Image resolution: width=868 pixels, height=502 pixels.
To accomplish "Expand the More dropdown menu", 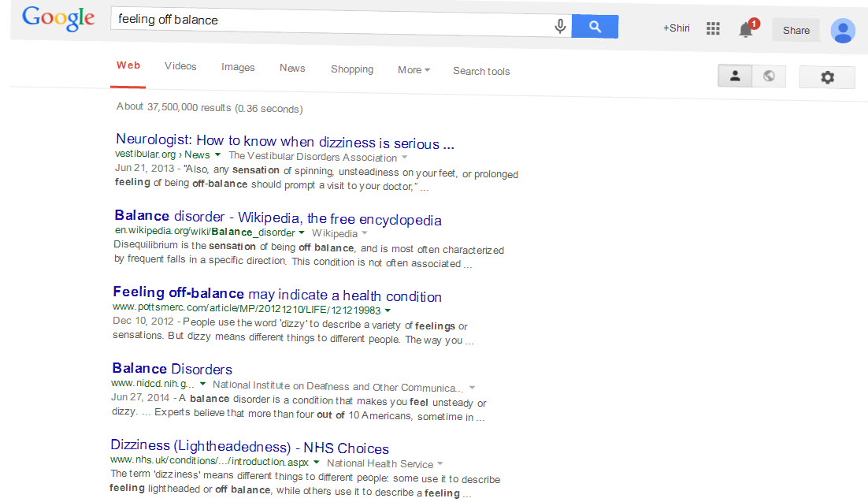I will [x=414, y=70].
